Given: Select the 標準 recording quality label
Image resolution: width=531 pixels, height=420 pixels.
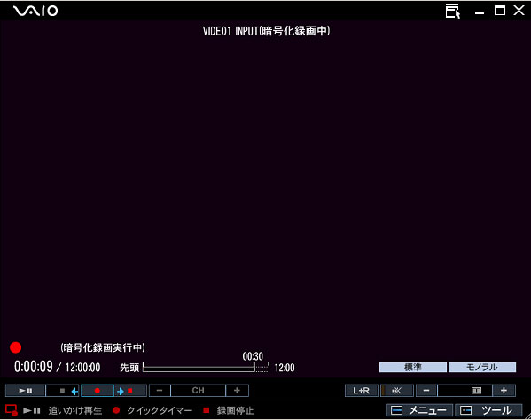Looking at the screenshot, I should (x=413, y=367).
